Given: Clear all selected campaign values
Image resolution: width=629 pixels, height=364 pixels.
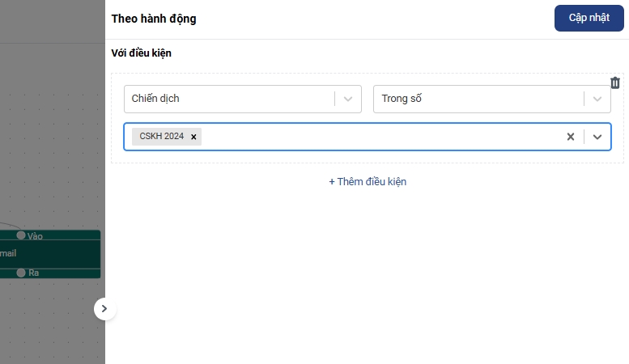Looking at the screenshot, I should [x=570, y=137].
